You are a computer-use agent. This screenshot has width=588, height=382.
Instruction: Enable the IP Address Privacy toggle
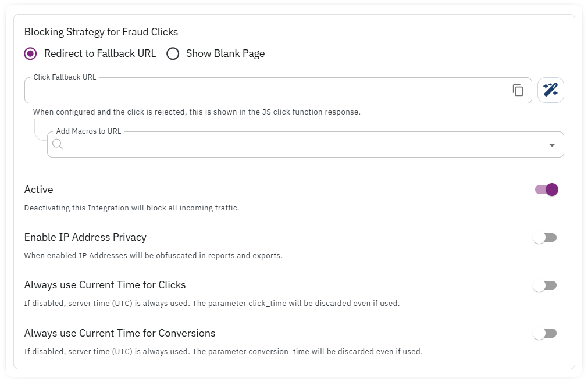(x=545, y=237)
